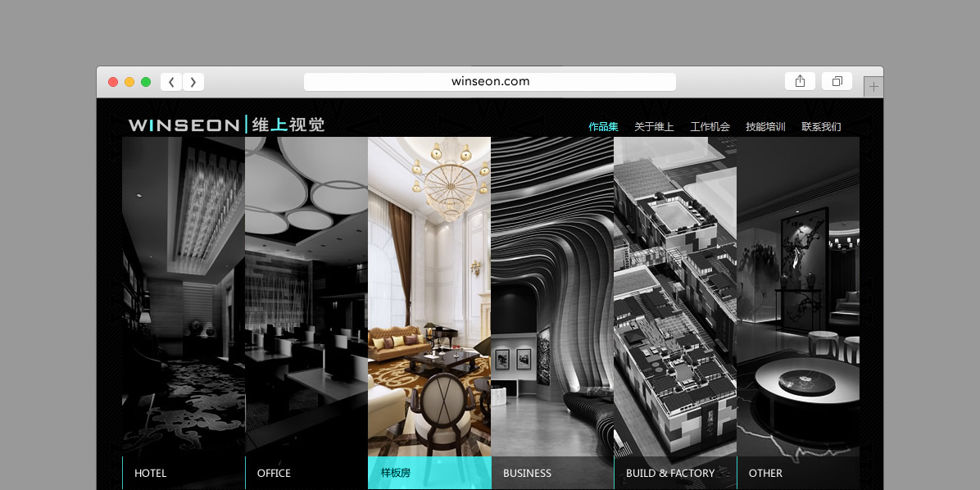Click the winseon.com address bar

[x=490, y=82]
